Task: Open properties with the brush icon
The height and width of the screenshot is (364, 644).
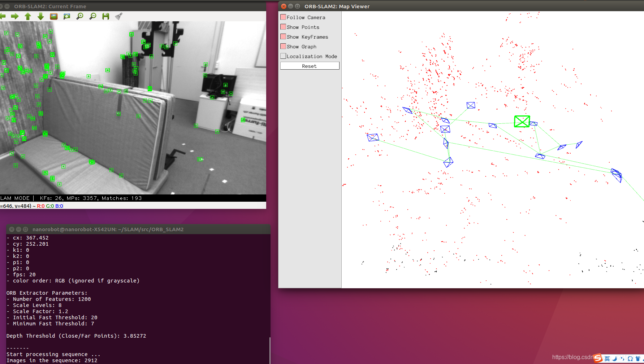Action: [119, 16]
